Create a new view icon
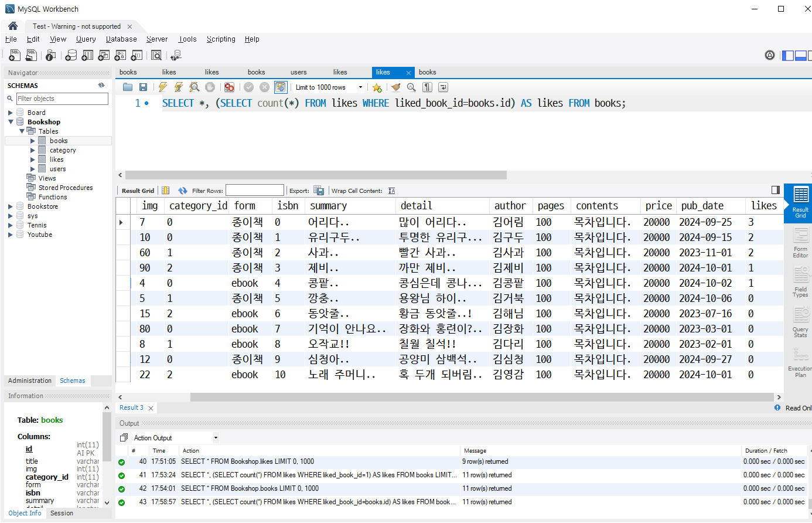The height and width of the screenshot is (523, 812). click(104, 55)
